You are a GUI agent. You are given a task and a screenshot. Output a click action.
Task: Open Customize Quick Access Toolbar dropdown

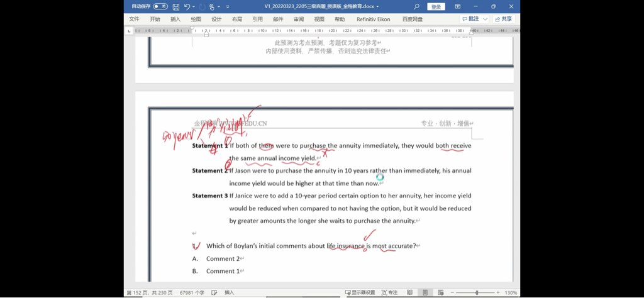tap(228, 7)
